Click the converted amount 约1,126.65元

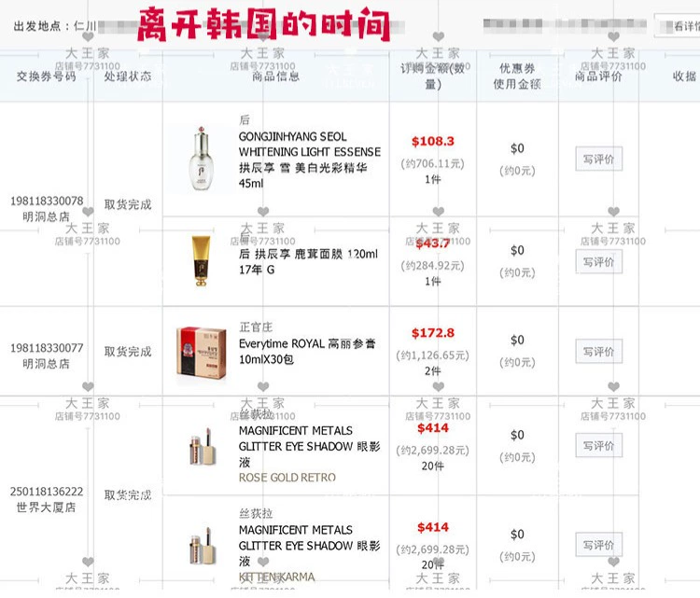tap(432, 355)
